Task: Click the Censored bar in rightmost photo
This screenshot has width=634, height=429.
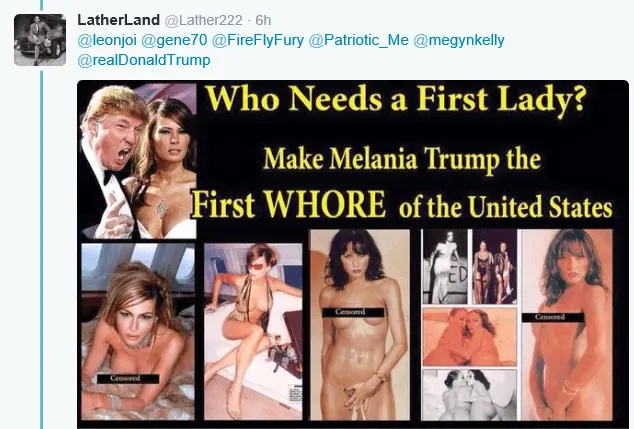Action: pyautogui.click(x=552, y=317)
